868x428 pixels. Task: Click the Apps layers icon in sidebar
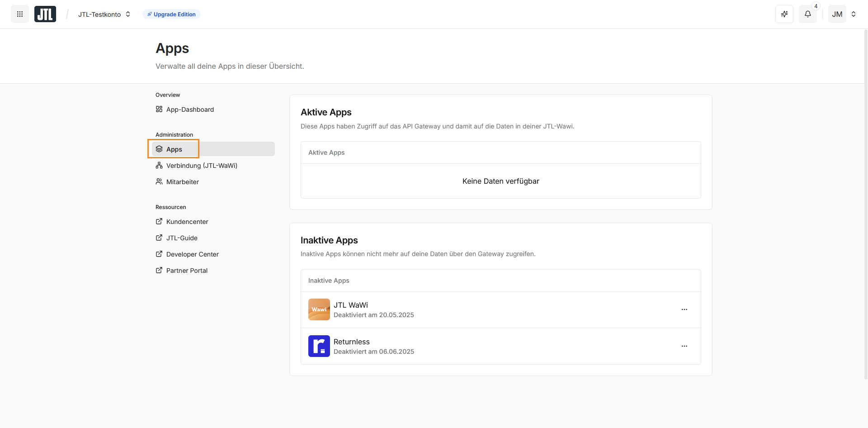pos(159,149)
